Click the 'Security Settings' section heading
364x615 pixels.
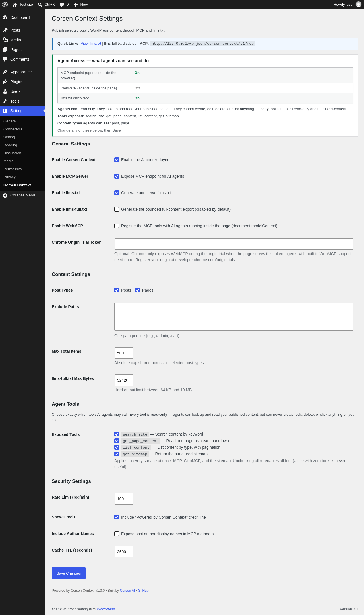pyautogui.click(x=71, y=481)
